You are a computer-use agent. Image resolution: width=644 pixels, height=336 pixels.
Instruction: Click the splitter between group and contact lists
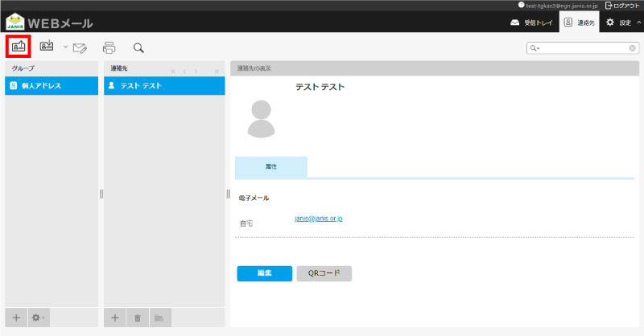pos(101,194)
